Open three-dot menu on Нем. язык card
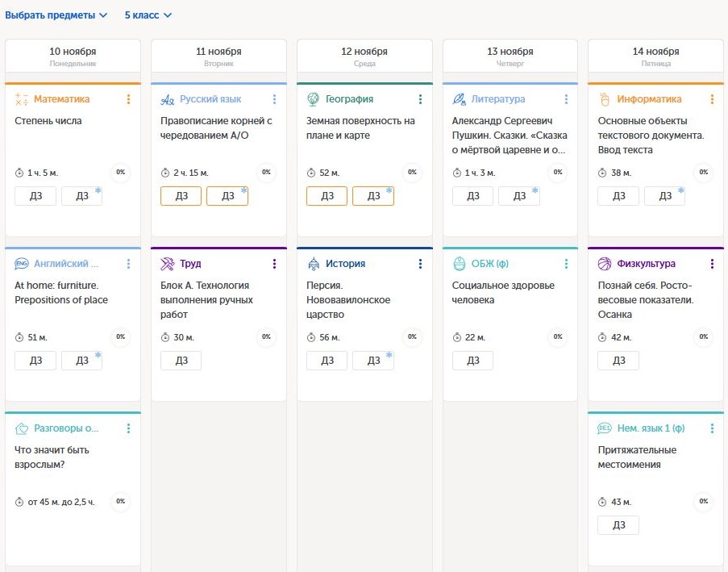Viewport: 728px width, 572px height. tap(712, 428)
